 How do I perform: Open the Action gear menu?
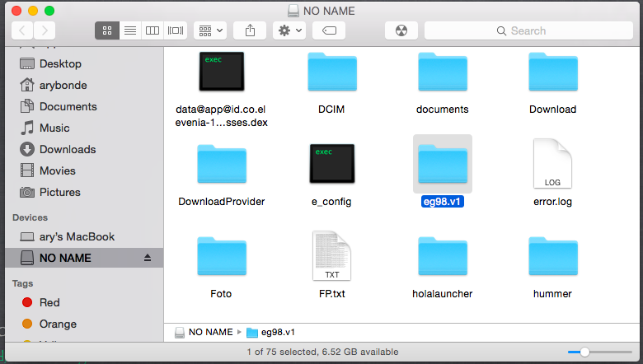click(289, 30)
